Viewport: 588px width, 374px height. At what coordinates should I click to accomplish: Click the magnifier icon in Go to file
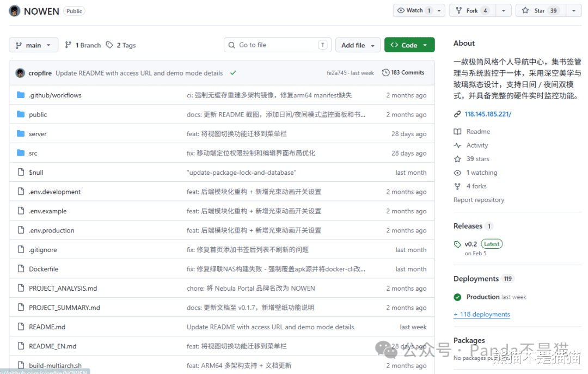point(232,45)
